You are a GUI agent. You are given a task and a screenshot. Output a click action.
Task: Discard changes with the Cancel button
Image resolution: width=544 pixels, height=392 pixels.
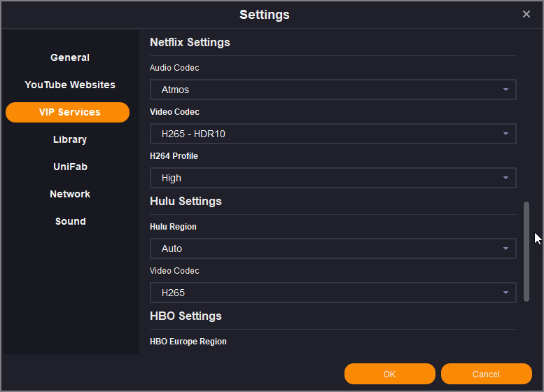pos(486,374)
